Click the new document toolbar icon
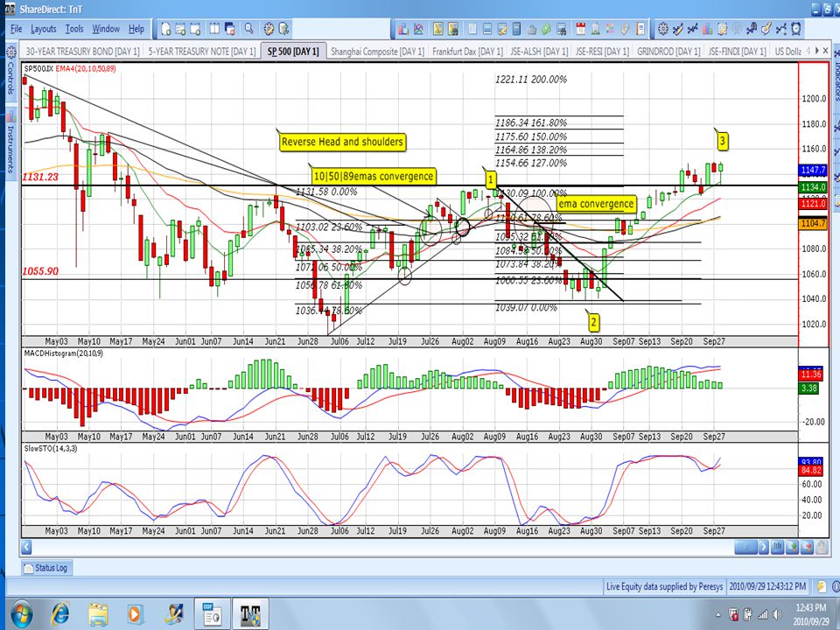The height and width of the screenshot is (630, 840). click(x=165, y=29)
